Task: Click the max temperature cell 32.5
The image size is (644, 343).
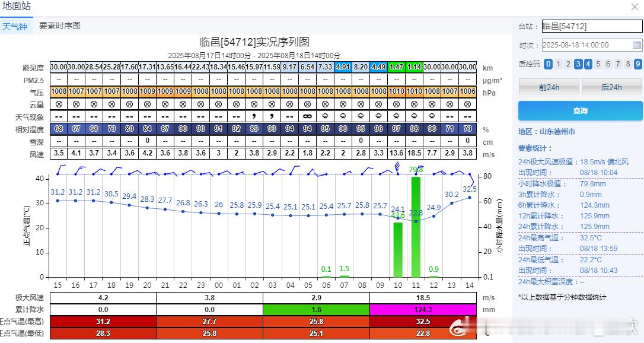Action: [423, 321]
